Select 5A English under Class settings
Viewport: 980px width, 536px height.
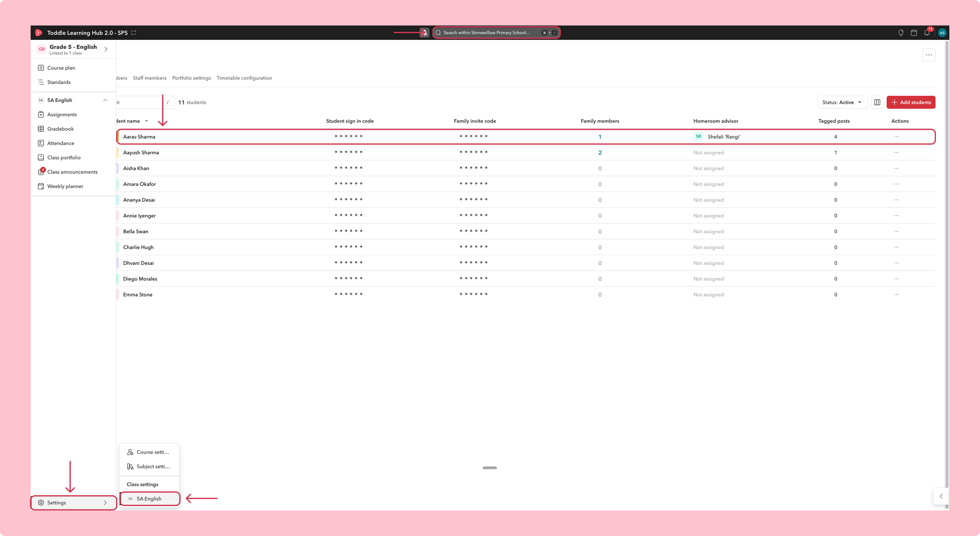pyautogui.click(x=149, y=499)
